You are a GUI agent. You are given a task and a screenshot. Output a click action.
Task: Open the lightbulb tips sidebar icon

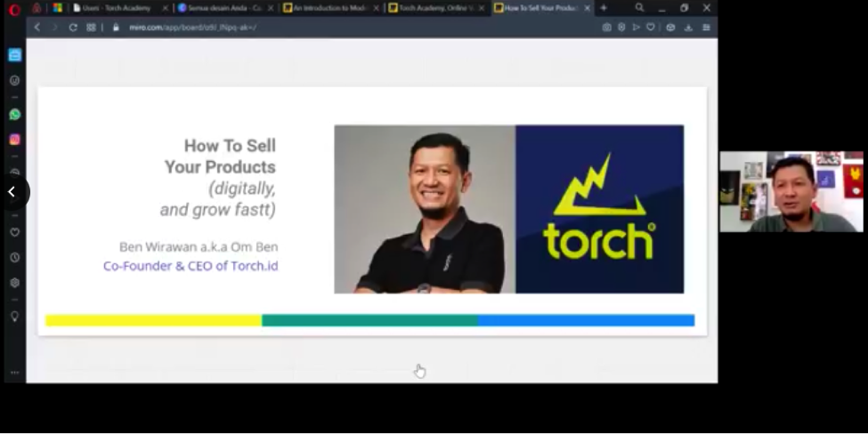(x=15, y=317)
